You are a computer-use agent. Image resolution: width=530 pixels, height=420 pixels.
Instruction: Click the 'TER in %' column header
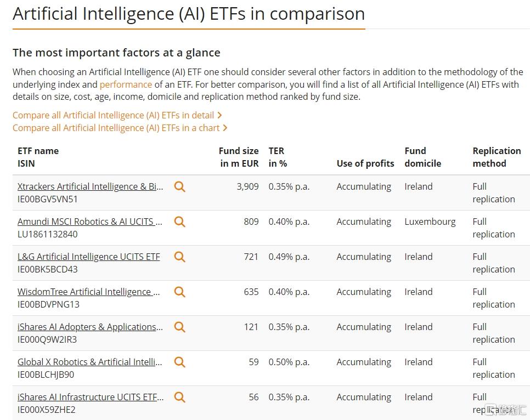278,157
